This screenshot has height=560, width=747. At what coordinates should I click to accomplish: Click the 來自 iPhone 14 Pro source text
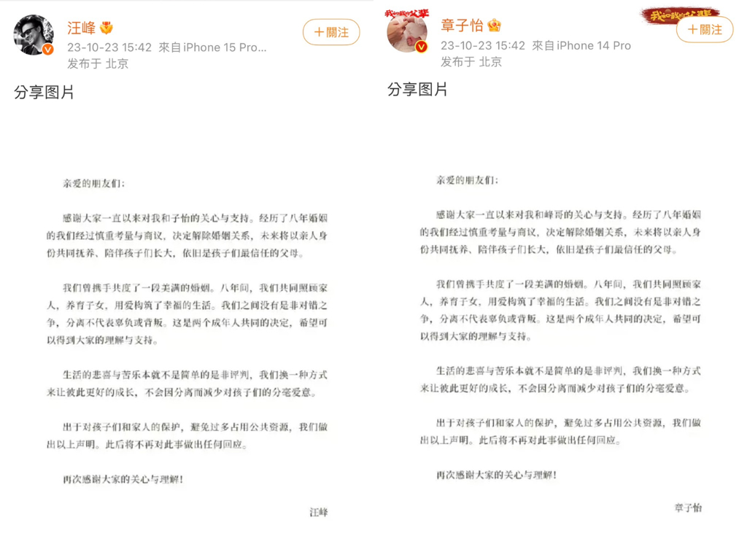pos(581,45)
